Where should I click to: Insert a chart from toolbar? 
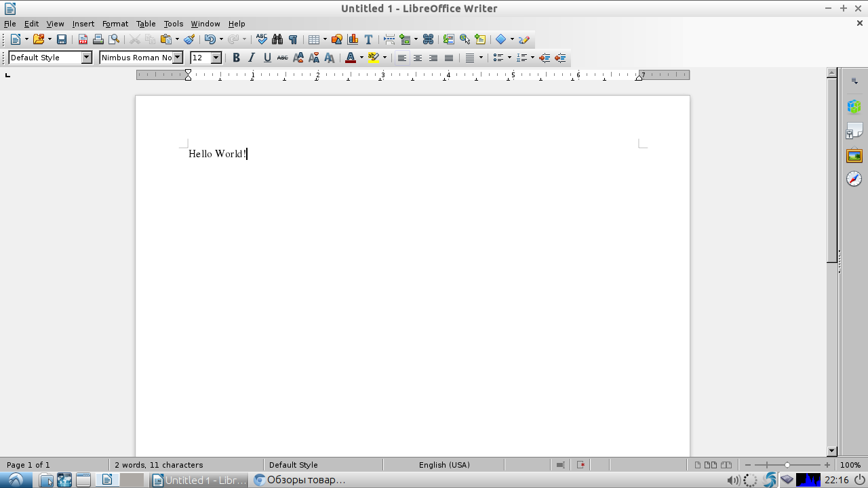[x=353, y=39]
